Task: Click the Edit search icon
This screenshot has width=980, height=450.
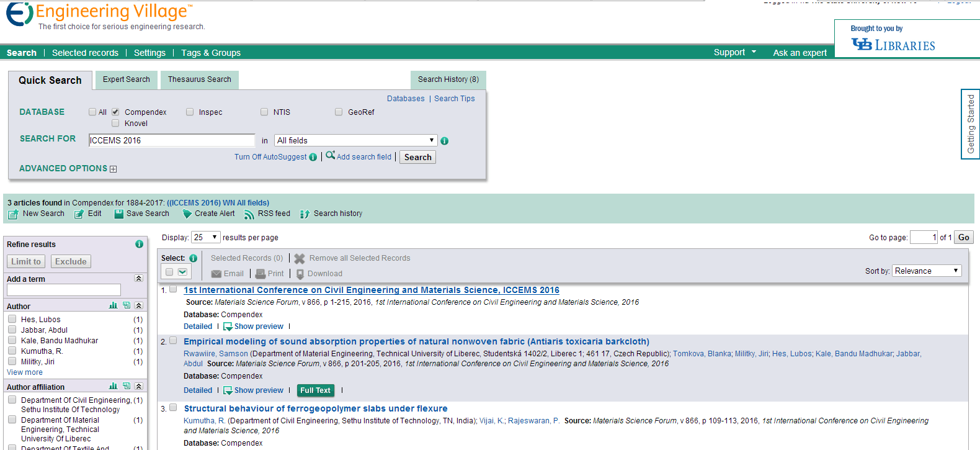Action: [x=79, y=214]
